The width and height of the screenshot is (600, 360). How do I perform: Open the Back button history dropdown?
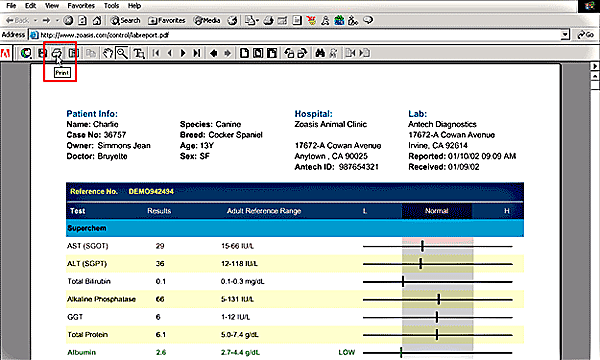pos(35,20)
